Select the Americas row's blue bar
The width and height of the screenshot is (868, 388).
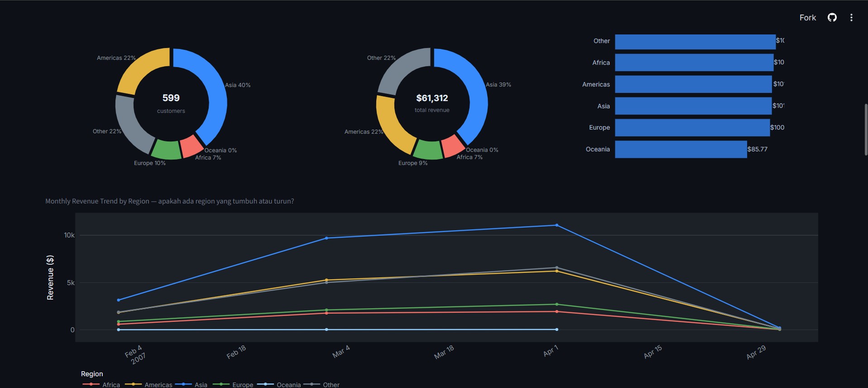693,84
